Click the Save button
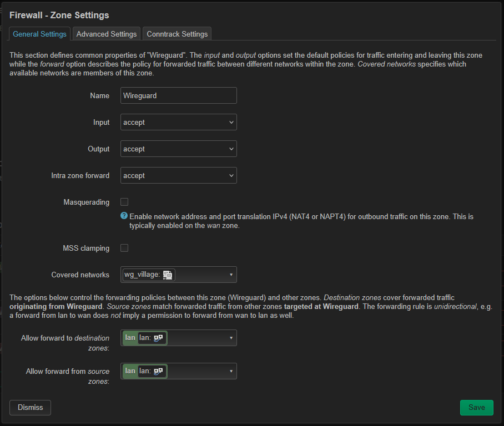The image size is (504, 426). [x=476, y=407]
